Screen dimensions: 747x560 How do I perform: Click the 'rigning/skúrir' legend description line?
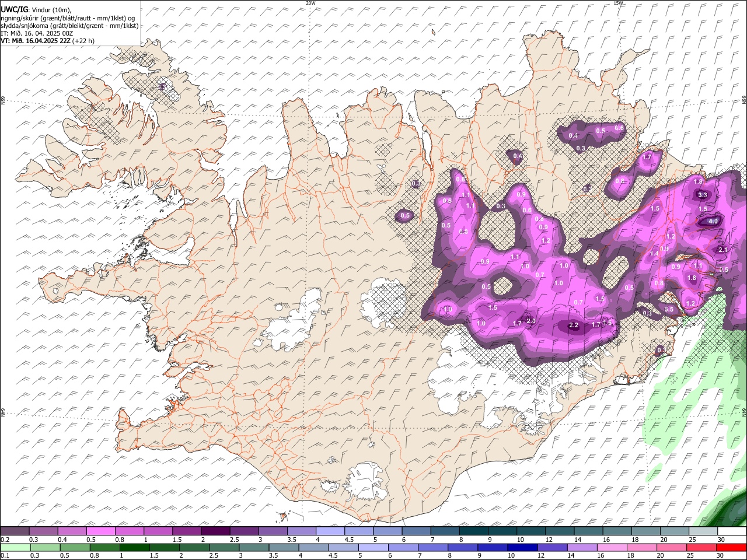[67, 17]
